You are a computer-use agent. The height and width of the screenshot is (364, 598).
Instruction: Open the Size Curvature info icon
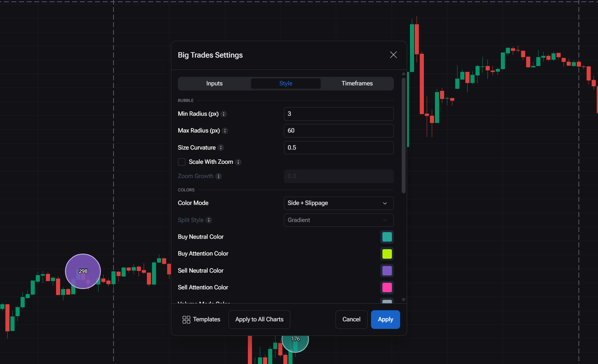(x=221, y=148)
